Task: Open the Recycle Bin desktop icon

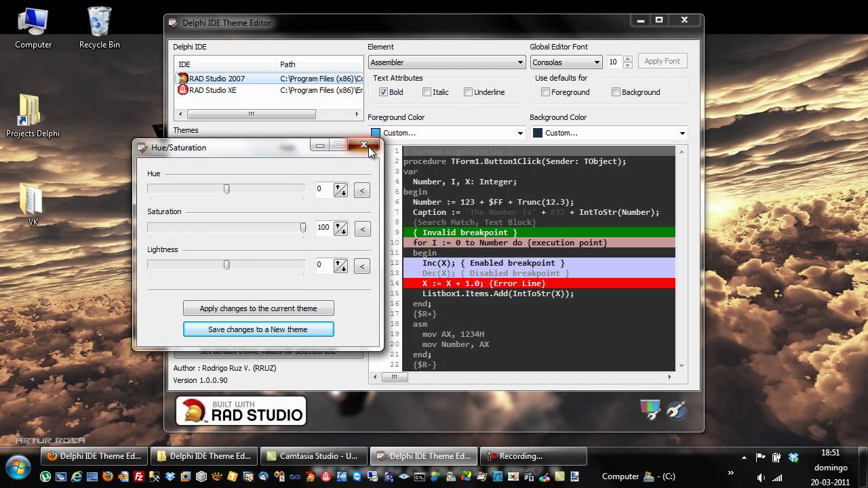Action: 100,29
